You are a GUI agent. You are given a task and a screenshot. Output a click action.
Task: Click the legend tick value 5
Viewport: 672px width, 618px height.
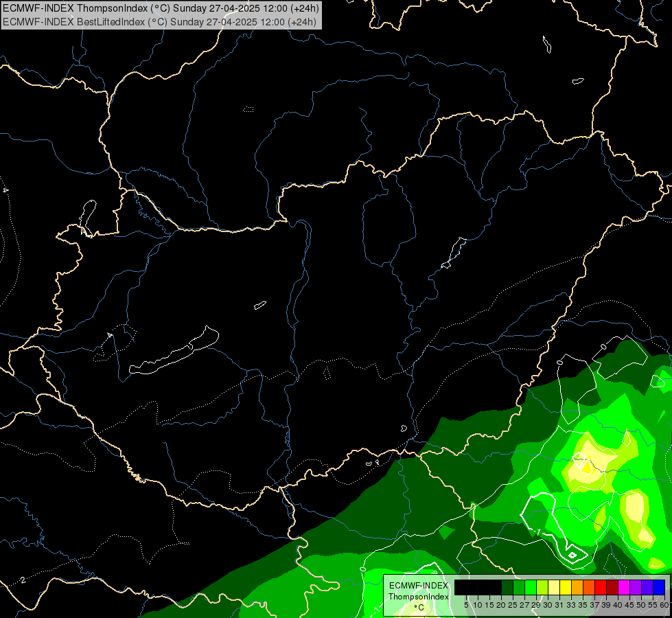click(x=466, y=605)
